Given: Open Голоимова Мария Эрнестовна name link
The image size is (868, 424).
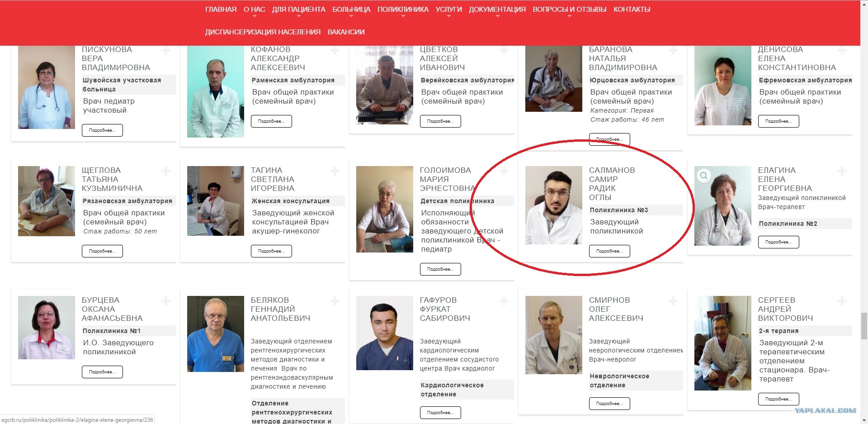Looking at the screenshot, I should tap(447, 179).
